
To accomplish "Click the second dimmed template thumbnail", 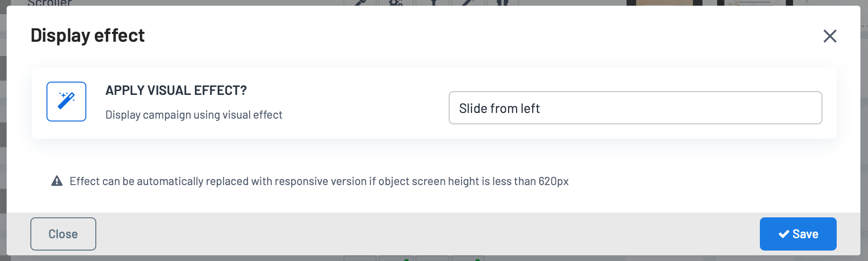I will tap(755, 2).
